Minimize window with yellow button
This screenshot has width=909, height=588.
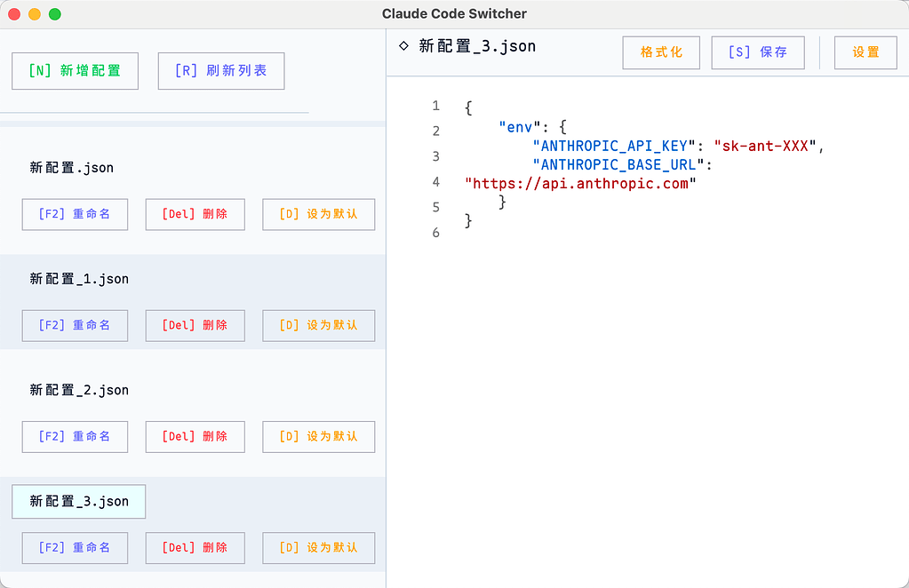coord(35,14)
